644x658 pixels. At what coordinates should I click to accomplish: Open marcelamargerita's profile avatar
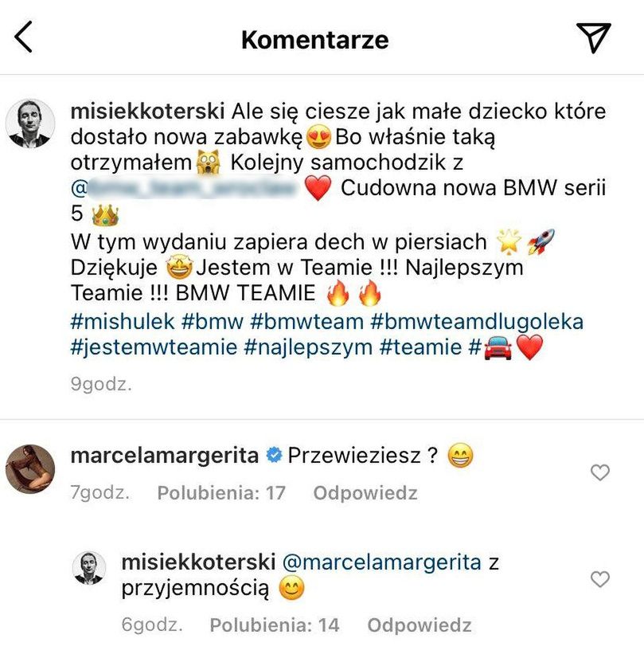coord(30,469)
